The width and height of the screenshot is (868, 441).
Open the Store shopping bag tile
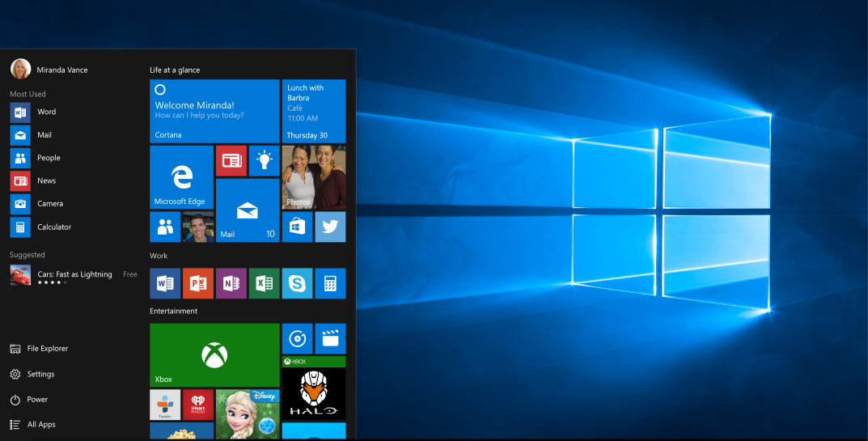coord(297,227)
